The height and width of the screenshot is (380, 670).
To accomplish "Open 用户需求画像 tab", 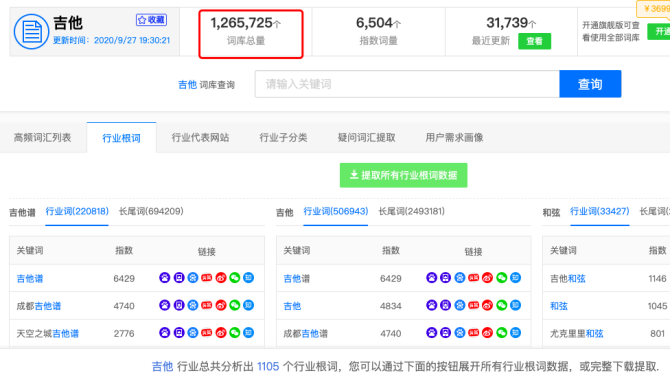I will (x=454, y=138).
